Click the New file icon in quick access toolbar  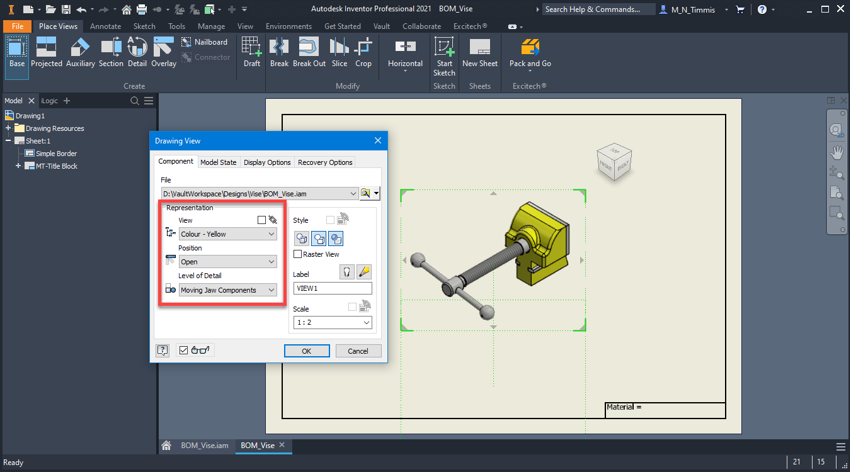click(28, 9)
